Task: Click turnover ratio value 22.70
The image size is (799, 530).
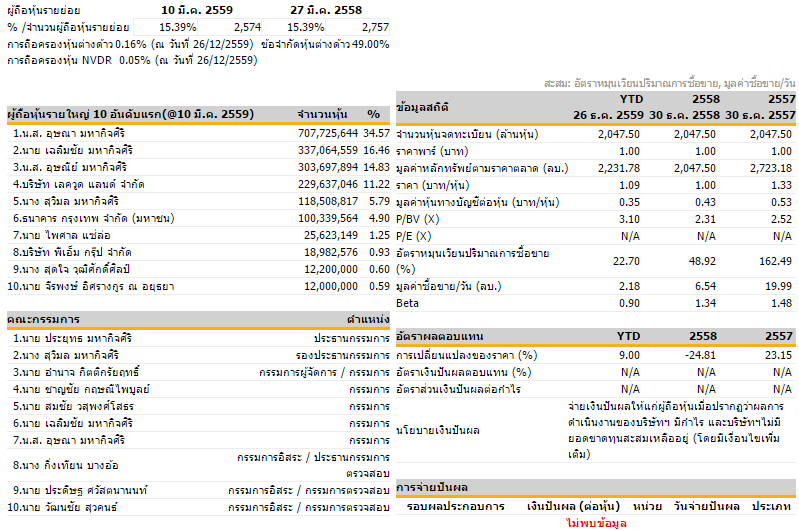Action: (626, 261)
